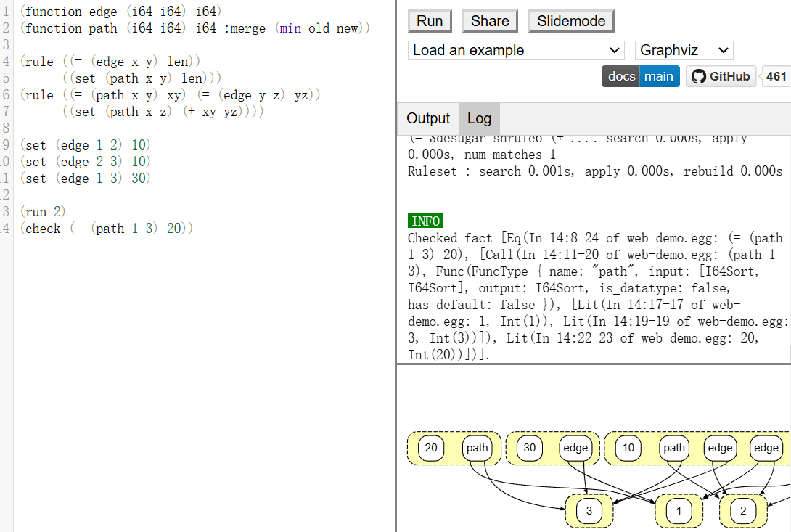This screenshot has height=532, width=791.
Task: Select graph node labeled 30
Action: click(530, 448)
